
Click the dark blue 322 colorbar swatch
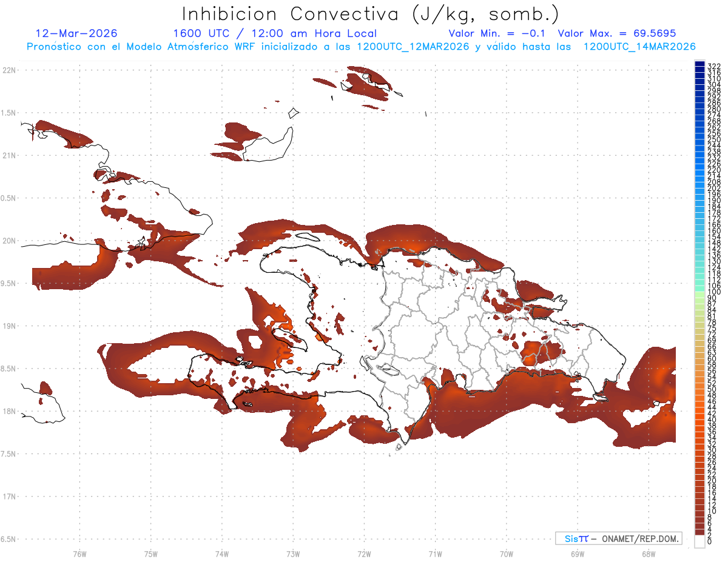pyautogui.click(x=699, y=65)
